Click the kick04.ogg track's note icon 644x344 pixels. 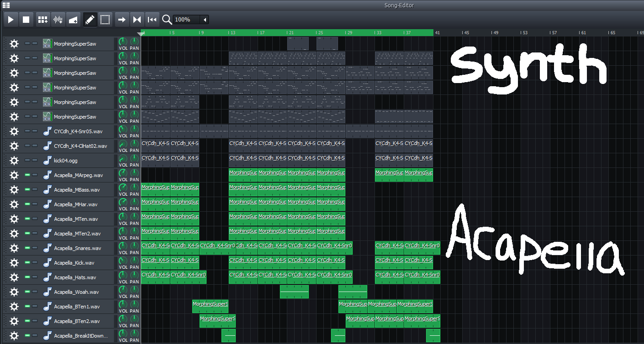tap(47, 161)
